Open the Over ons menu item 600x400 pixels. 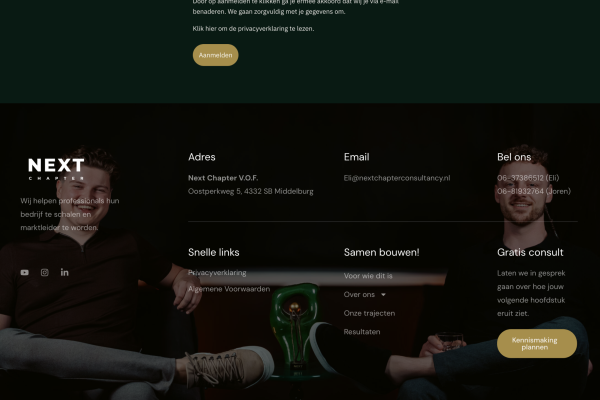(x=359, y=295)
